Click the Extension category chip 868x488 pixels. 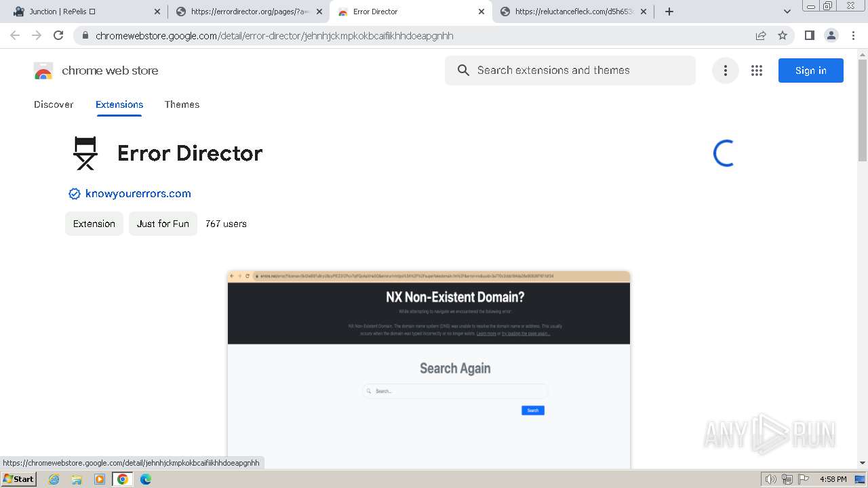94,224
